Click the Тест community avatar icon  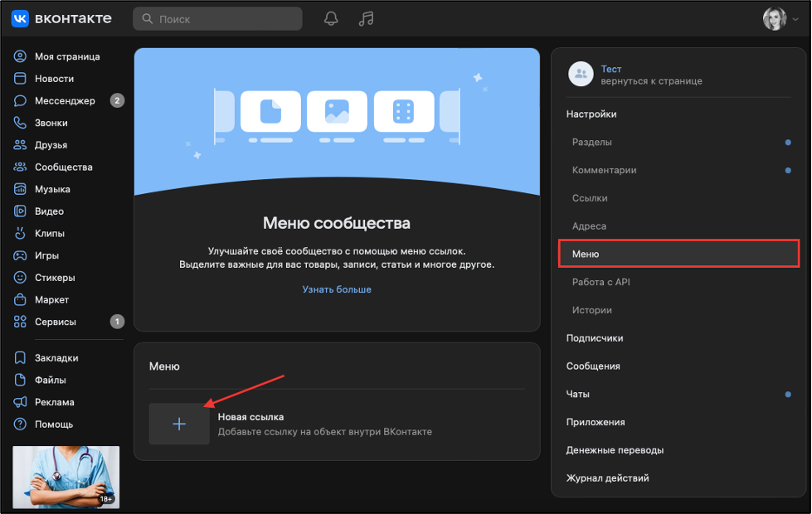click(x=581, y=74)
